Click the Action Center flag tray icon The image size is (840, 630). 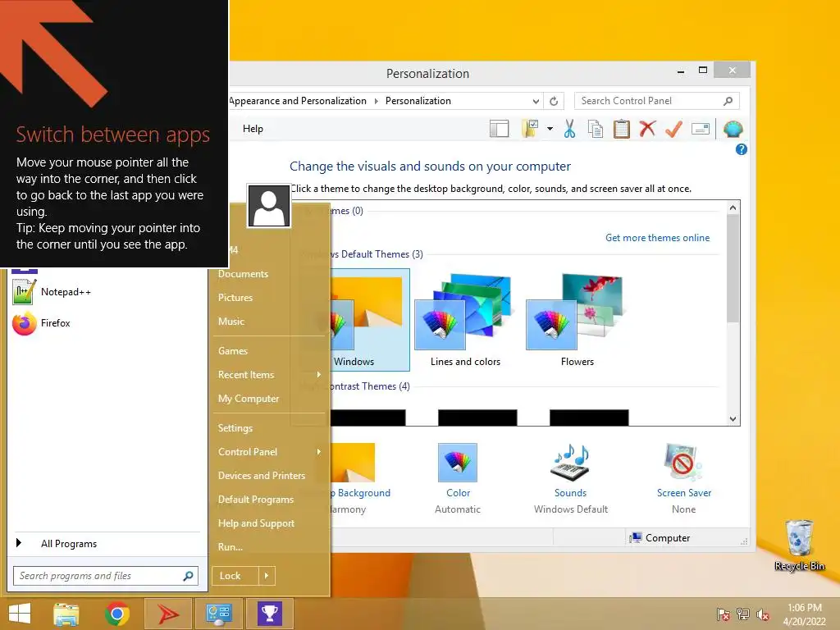click(724, 614)
